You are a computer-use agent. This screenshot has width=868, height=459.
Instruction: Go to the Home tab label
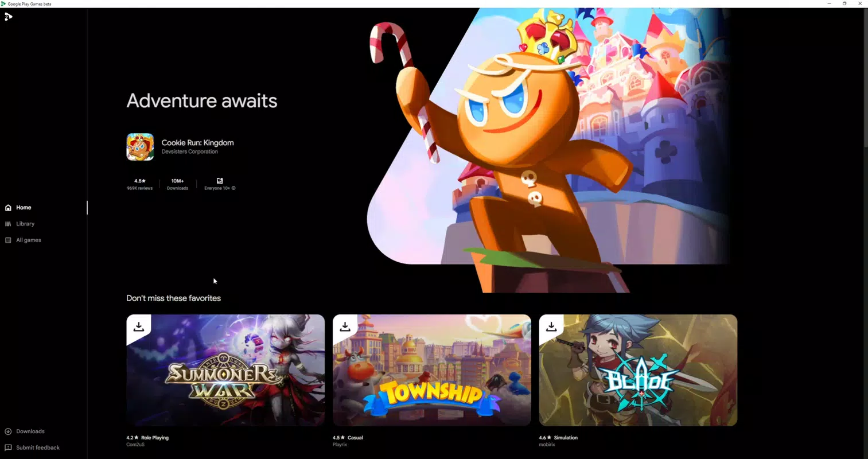pos(24,208)
